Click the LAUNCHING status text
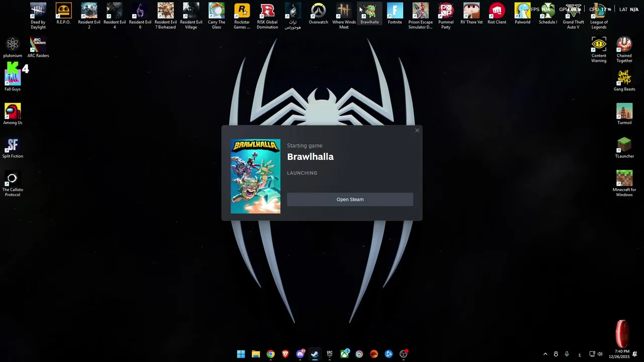 coord(302,173)
